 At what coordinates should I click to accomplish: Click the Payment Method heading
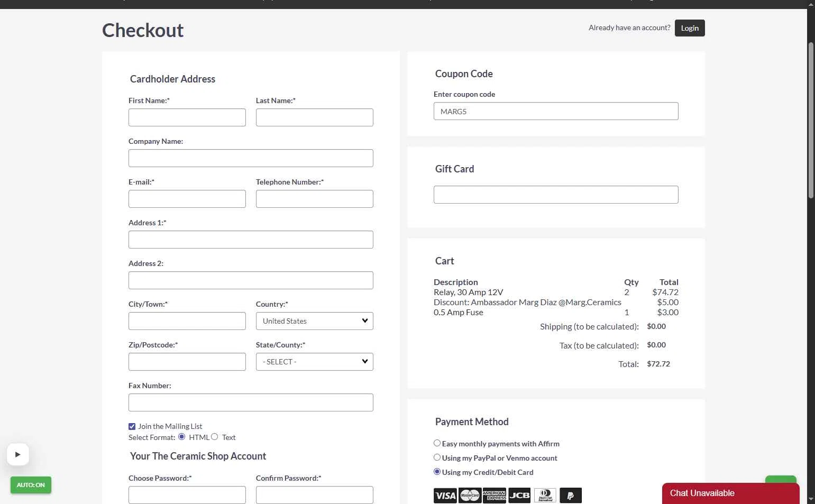[472, 421]
